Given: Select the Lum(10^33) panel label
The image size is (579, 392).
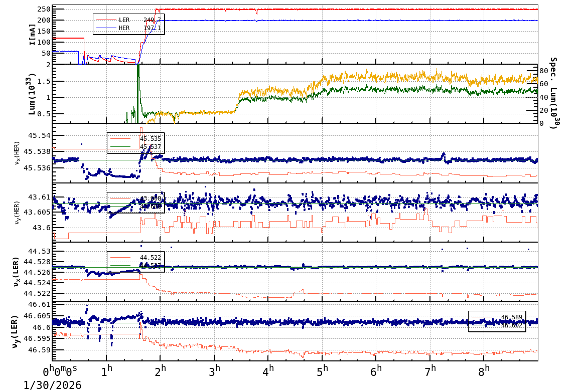Looking at the screenshot, I should pos(32,93).
